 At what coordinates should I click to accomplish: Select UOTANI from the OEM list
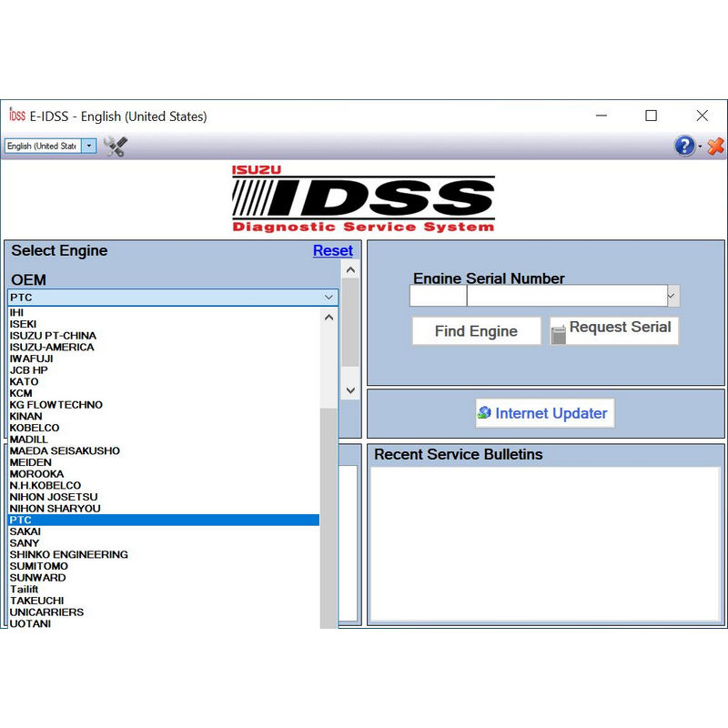164,623
